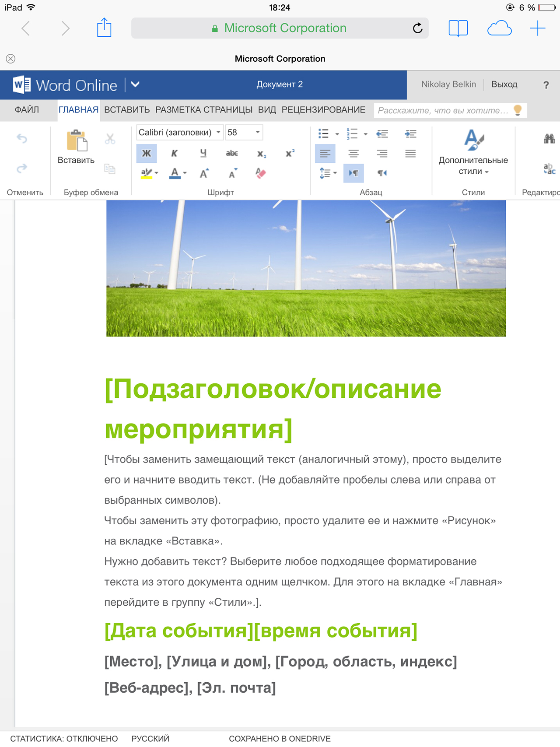Open the РАЗМЕТКА СТРАНИЦЫ tab
Image resolution: width=560 pixels, height=747 pixels.
click(204, 110)
